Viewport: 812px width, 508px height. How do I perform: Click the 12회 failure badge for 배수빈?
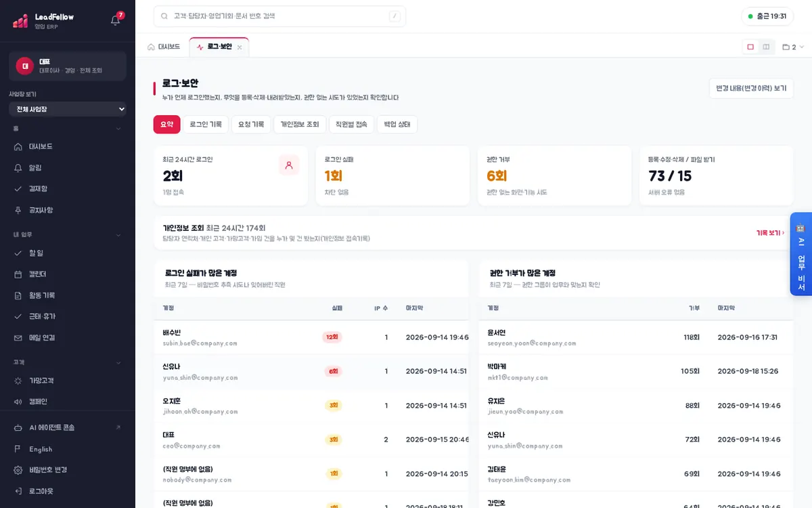(x=332, y=337)
